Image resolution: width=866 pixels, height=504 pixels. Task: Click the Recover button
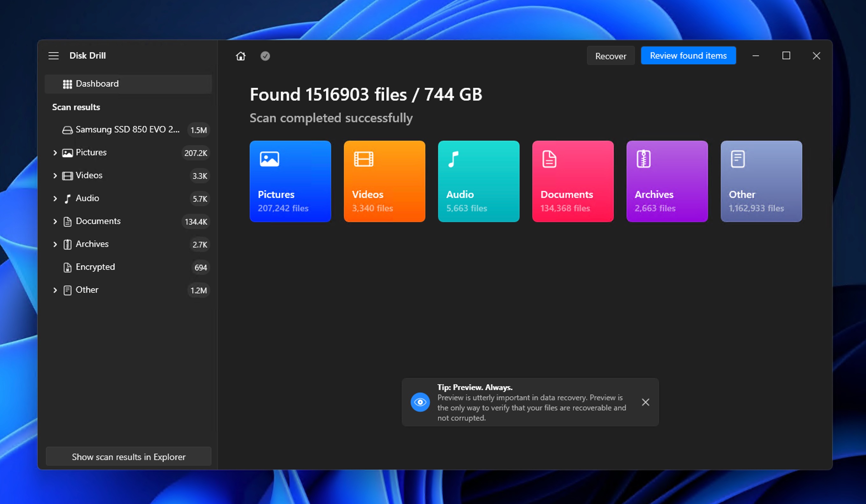(x=610, y=56)
